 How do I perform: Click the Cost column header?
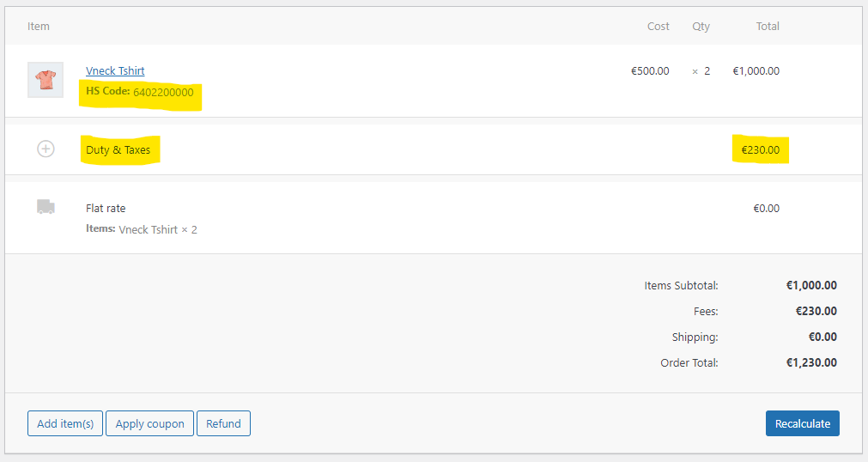[659, 26]
